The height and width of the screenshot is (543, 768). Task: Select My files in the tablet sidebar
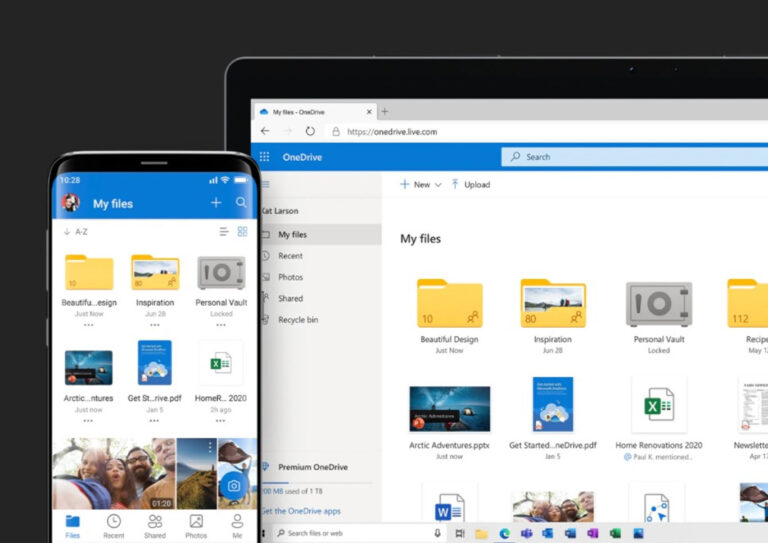point(321,235)
